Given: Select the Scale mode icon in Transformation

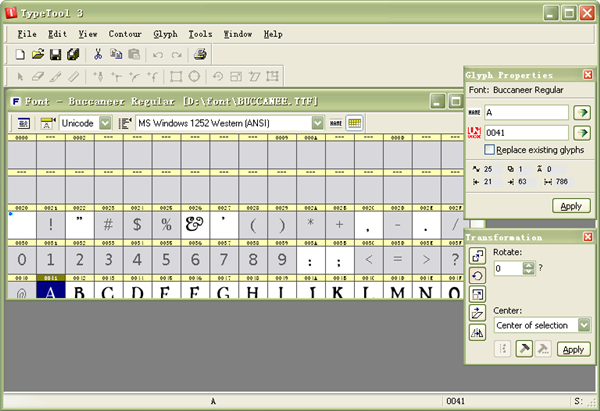Looking at the screenshot, I should (478, 295).
